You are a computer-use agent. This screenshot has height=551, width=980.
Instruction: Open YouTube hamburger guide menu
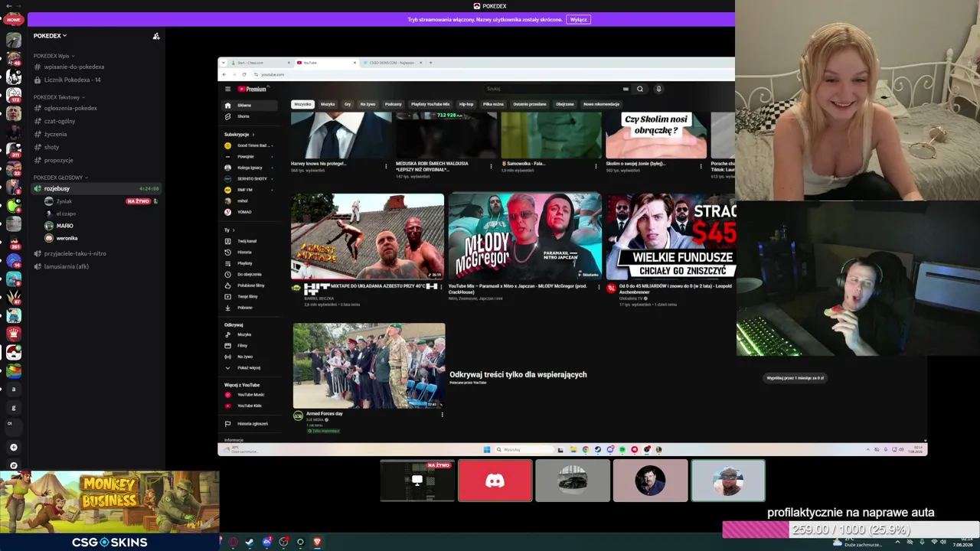[227, 89]
